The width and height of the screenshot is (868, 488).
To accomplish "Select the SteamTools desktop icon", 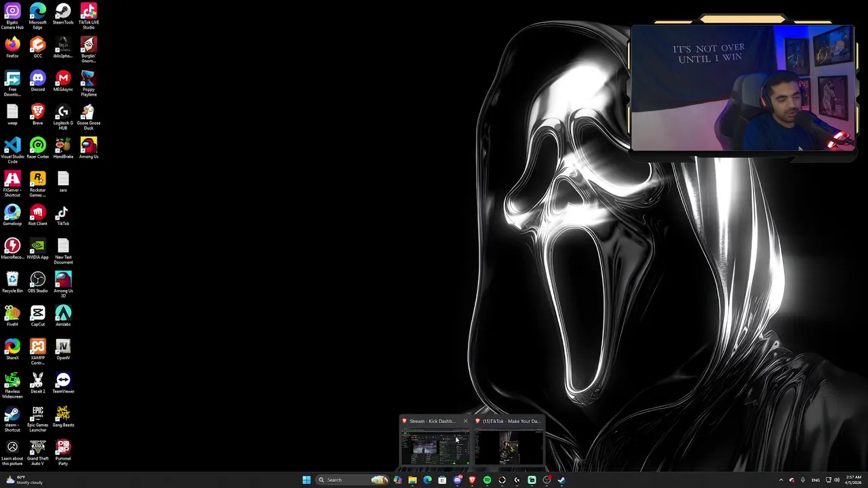I will click(63, 14).
